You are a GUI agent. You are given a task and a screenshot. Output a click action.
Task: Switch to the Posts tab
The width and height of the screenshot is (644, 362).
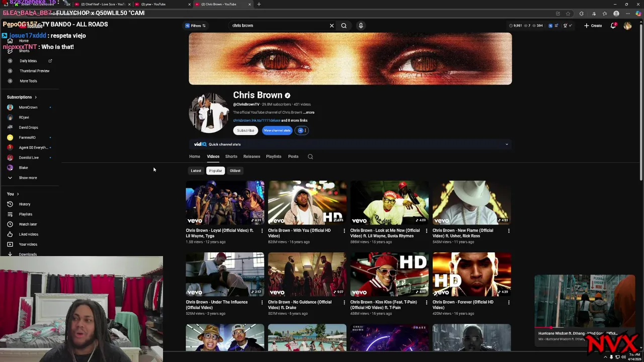pos(293,156)
